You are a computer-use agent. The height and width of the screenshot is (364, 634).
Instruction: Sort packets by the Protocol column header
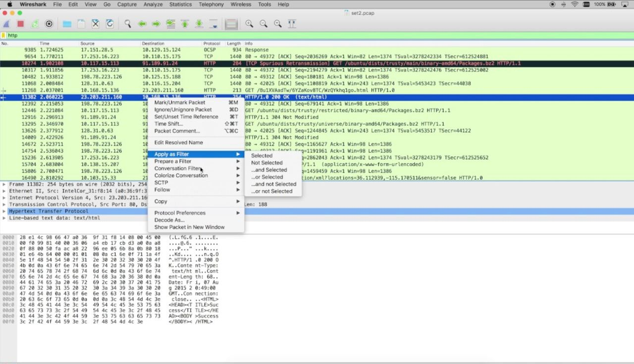point(211,44)
